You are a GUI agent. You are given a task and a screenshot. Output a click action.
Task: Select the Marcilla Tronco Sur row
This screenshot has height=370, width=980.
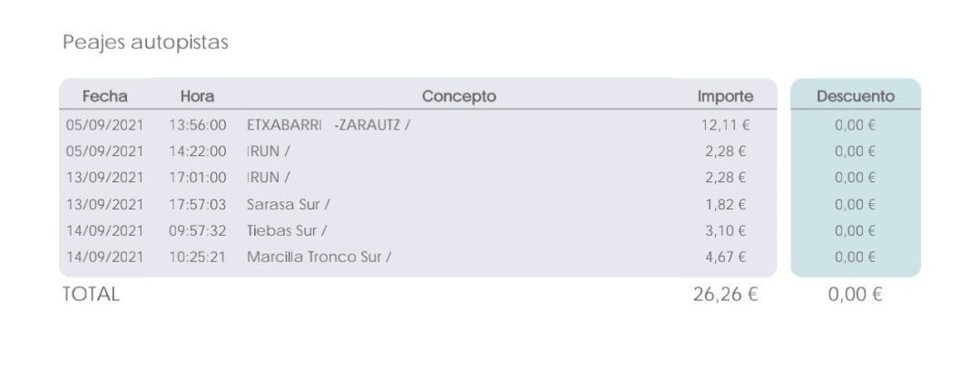(418, 257)
